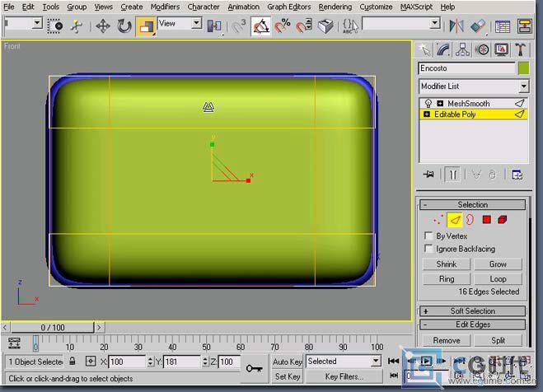Click the Shrink button
Screen dimensions: 543x392
pos(447,264)
